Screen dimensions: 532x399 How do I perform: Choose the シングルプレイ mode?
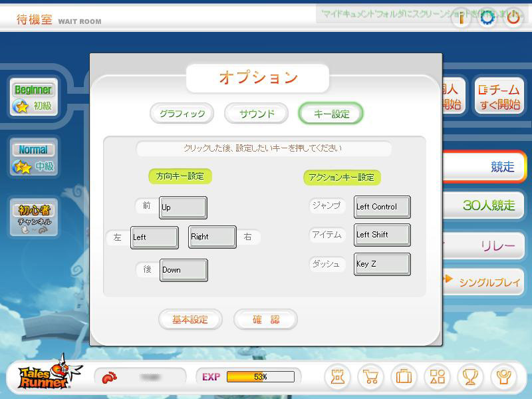coord(485,281)
